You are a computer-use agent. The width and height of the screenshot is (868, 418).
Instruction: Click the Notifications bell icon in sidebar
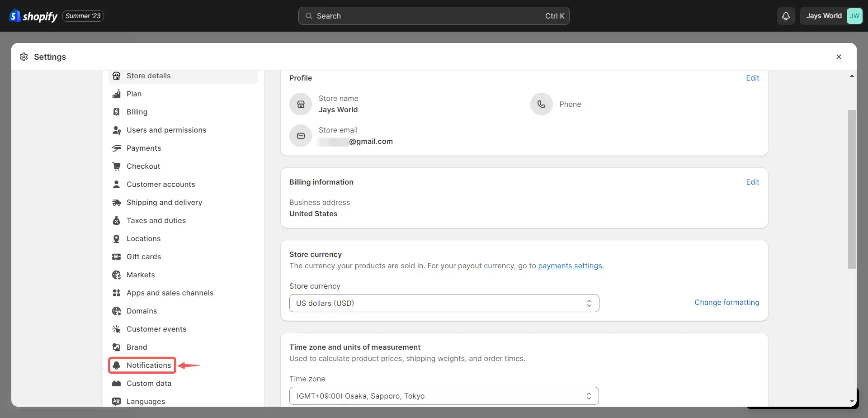coord(117,365)
